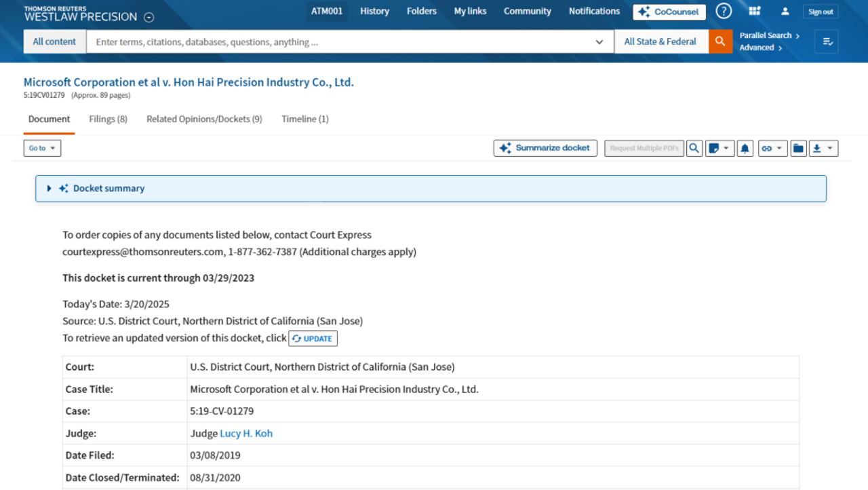The width and height of the screenshot is (868, 490).
Task: Click the orange search magnifier button
Action: [x=720, y=41]
